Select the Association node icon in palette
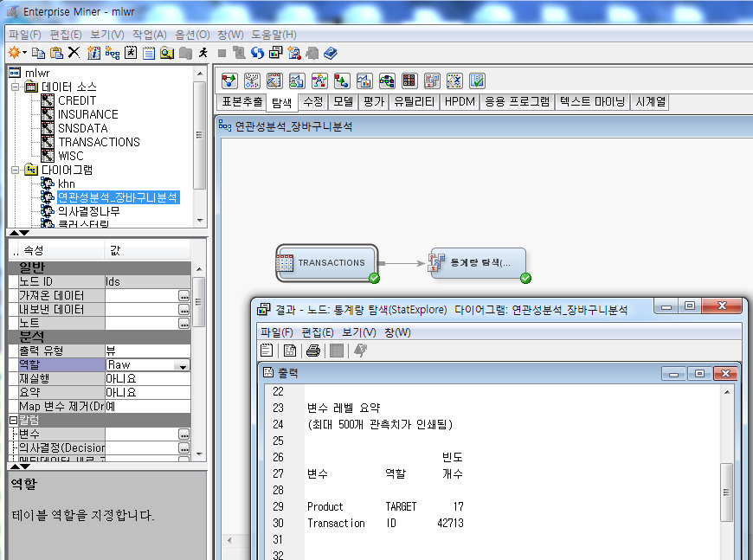 click(229, 80)
